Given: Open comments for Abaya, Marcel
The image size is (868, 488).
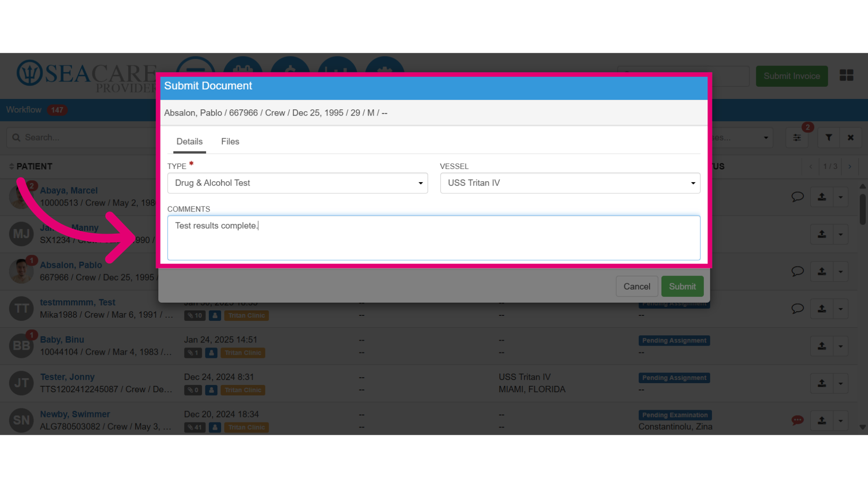Looking at the screenshot, I should click(x=797, y=197).
